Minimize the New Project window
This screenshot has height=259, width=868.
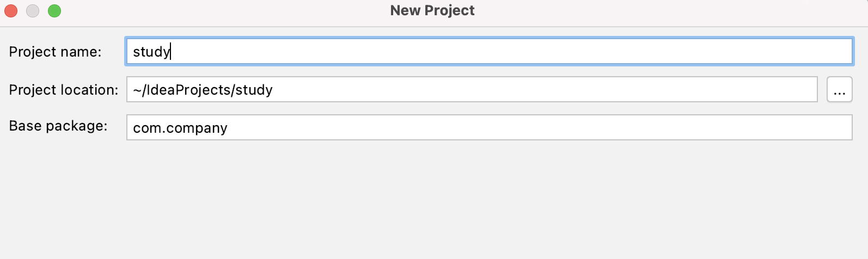[x=33, y=11]
